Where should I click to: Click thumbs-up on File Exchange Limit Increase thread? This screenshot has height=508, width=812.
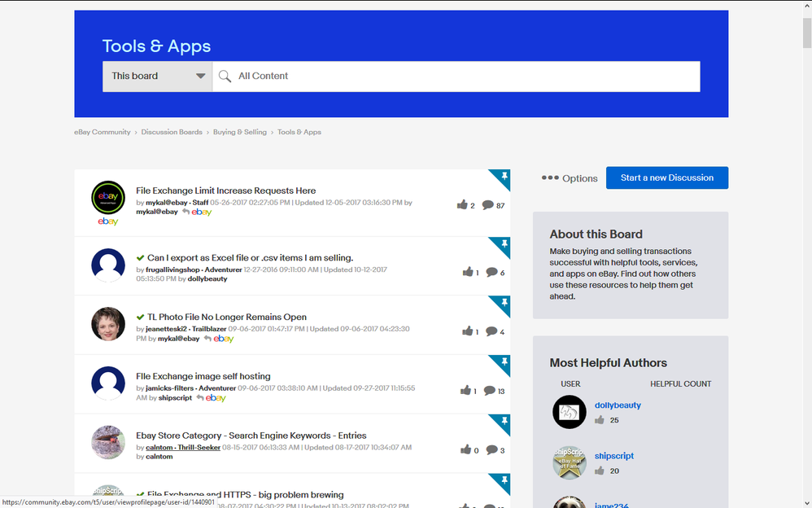(462, 205)
